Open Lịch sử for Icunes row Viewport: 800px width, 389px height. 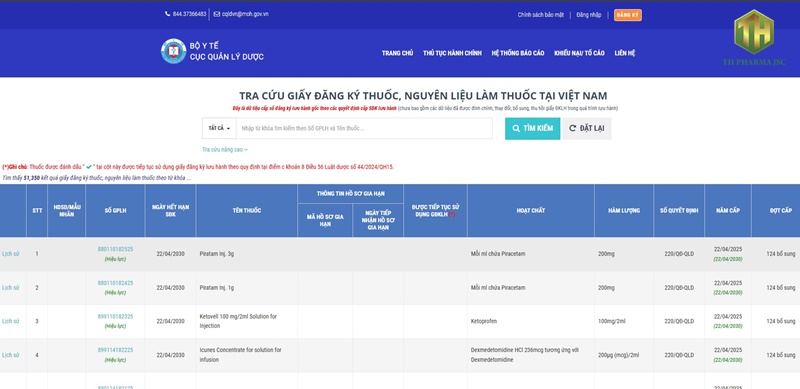[x=10, y=355]
